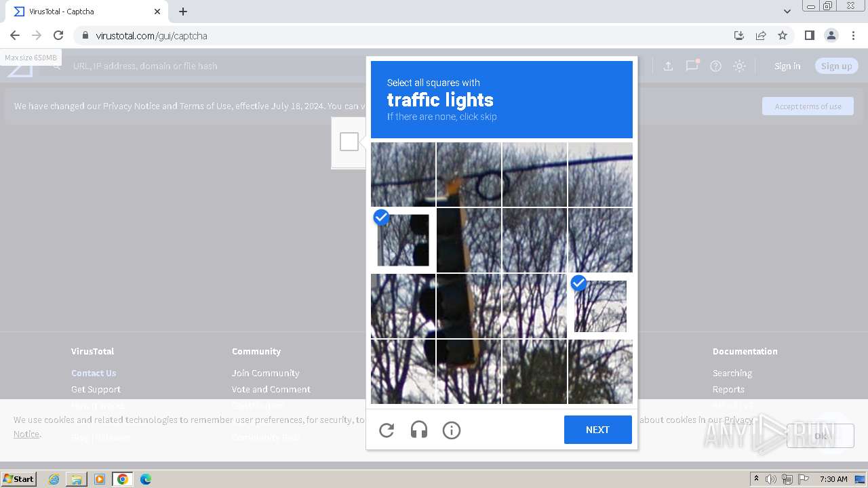This screenshot has height=488, width=868.
Task: Open Join Community link
Action: tap(265, 373)
